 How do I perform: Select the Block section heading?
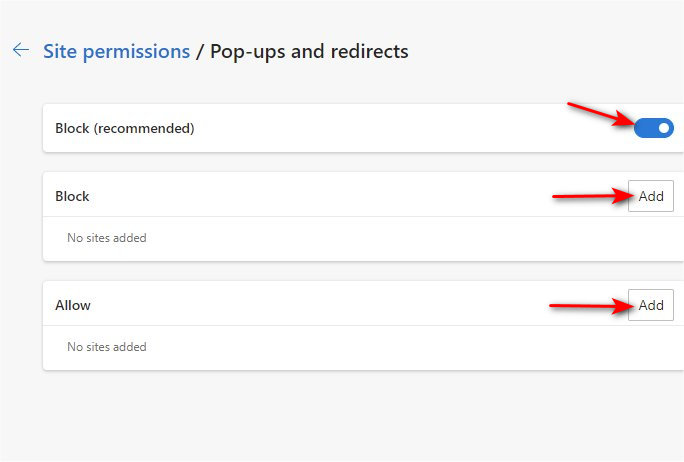click(72, 196)
